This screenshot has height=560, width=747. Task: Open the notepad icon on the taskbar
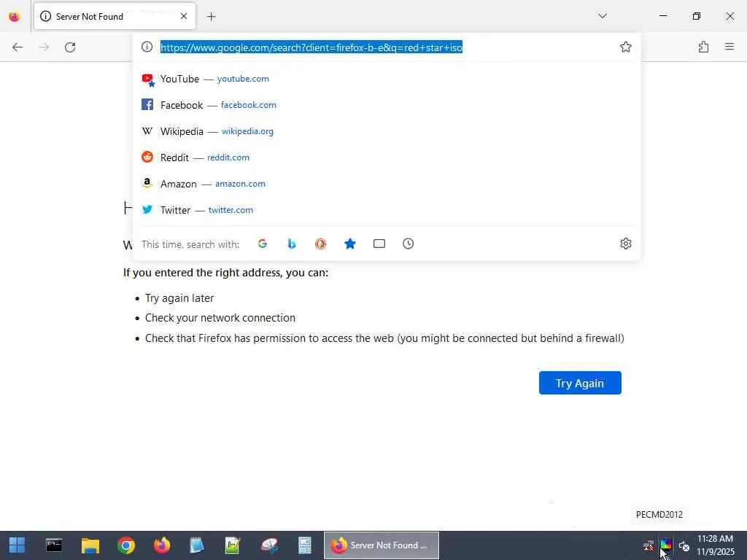pyautogui.click(x=197, y=545)
